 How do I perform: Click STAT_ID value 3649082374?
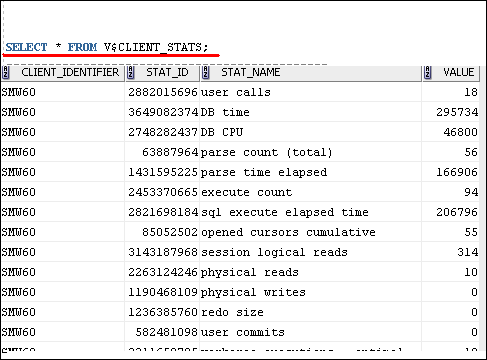pyautogui.click(x=163, y=112)
